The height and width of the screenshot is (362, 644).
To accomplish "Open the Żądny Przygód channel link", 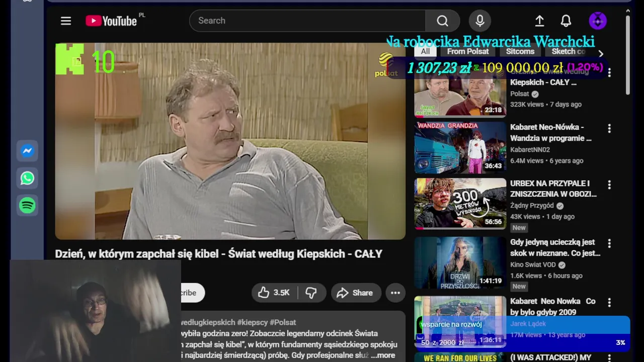I will [532, 206].
